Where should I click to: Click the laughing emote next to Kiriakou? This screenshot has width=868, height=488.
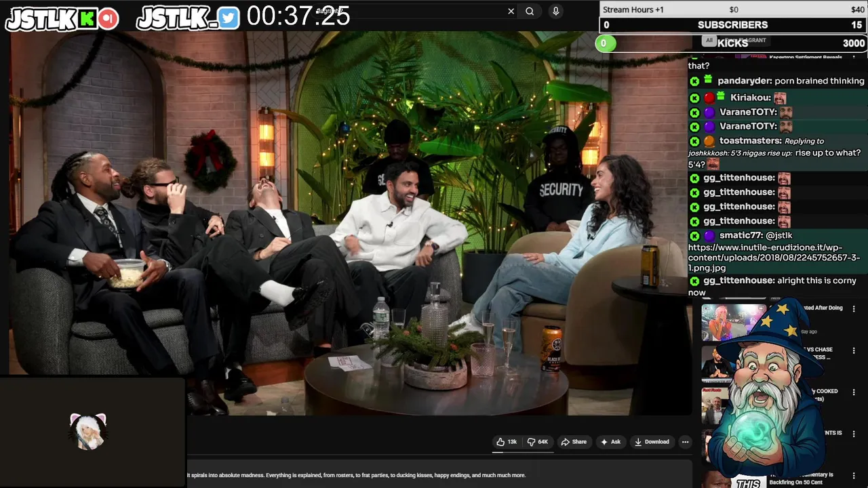780,98
